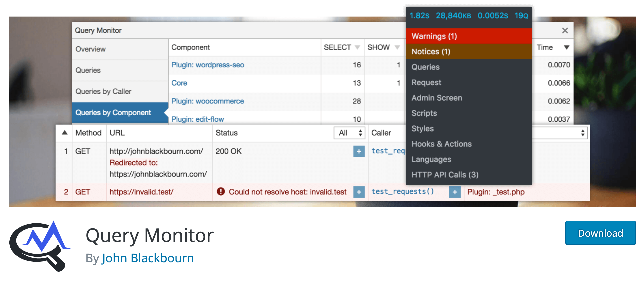Close the Query Monitor panel
This screenshot has width=644, height=288.
(565, 31)
